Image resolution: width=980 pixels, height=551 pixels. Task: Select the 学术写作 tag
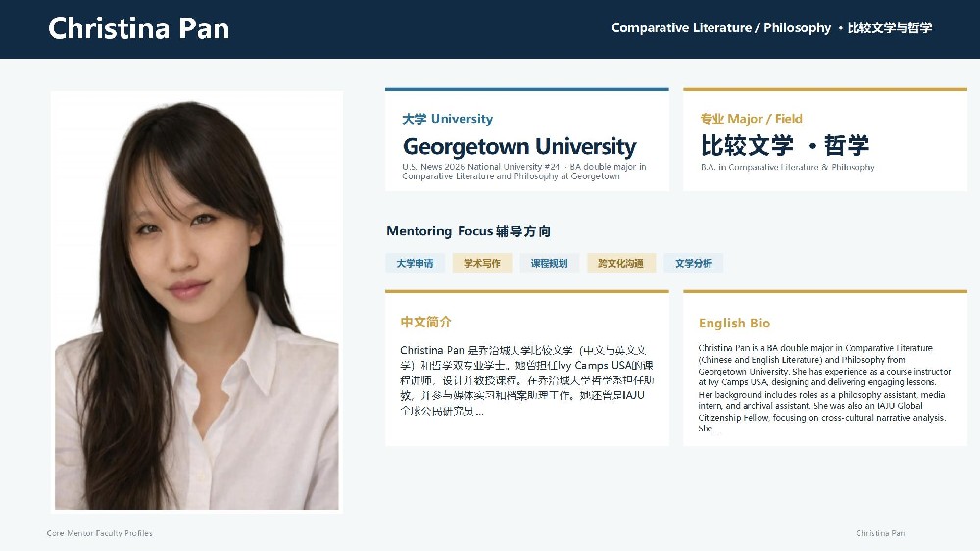(482, 264)
